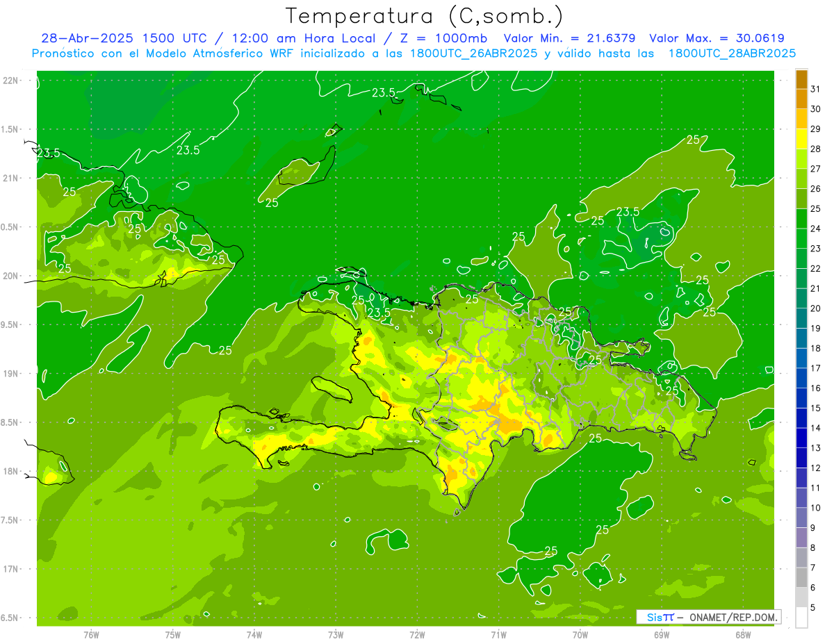This screenshot has width=834, height=644.
Task: Click the "29" label on the color legend
Action: coord(815,129)
